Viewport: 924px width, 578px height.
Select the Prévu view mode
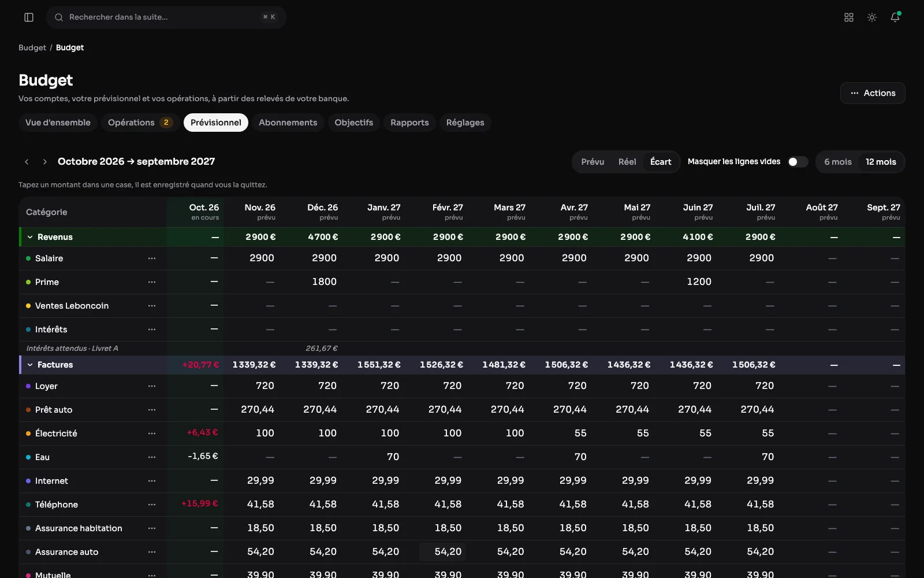click(593, 162)
